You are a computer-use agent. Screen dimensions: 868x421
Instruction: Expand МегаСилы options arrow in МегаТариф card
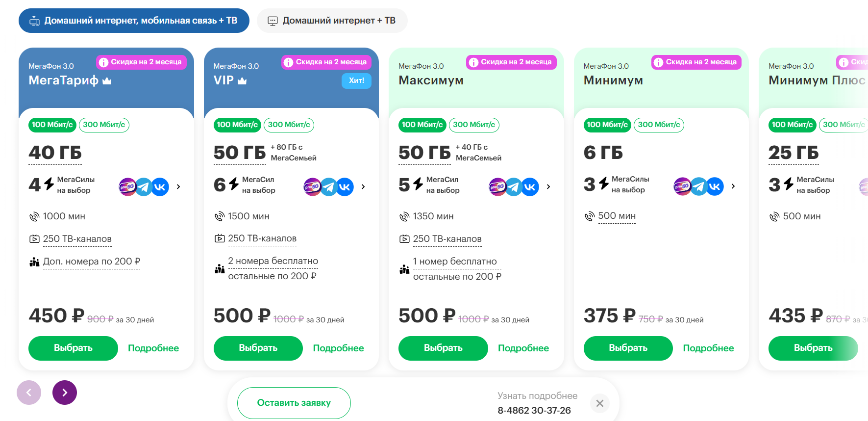click(x=178, y=187)
